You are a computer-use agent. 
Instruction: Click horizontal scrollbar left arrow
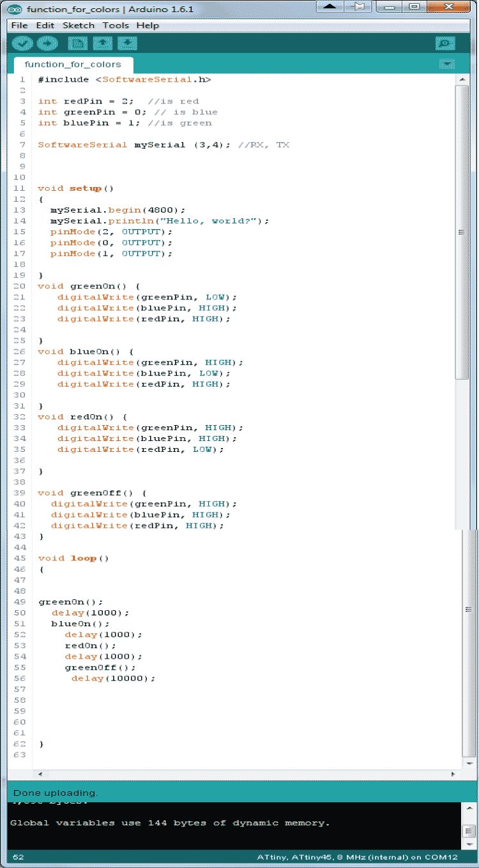[39, 774]
